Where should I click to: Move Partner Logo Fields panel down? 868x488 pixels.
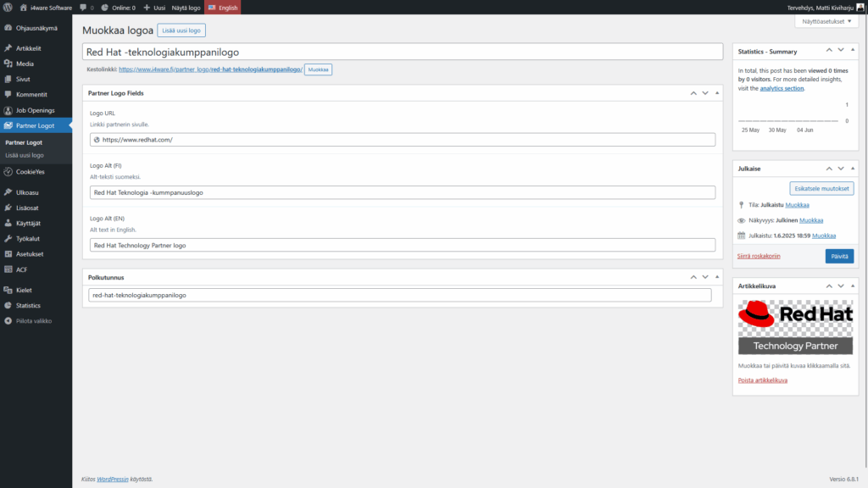705,93
